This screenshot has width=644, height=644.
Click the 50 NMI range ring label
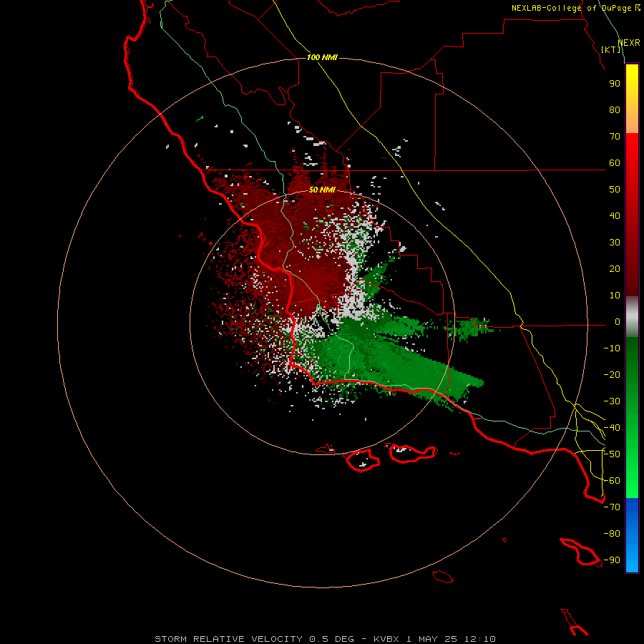click(322, 190)
